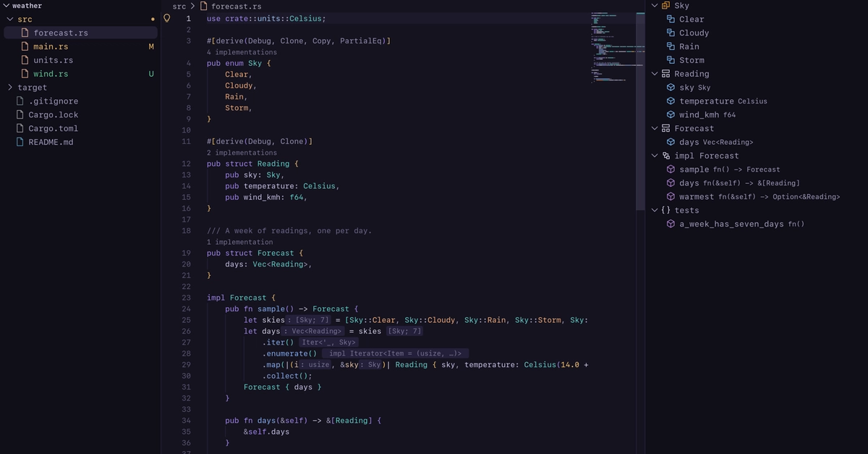868x454 pixels.
Task: Click the Sky enum symbol icon
Action: [665, 6]
